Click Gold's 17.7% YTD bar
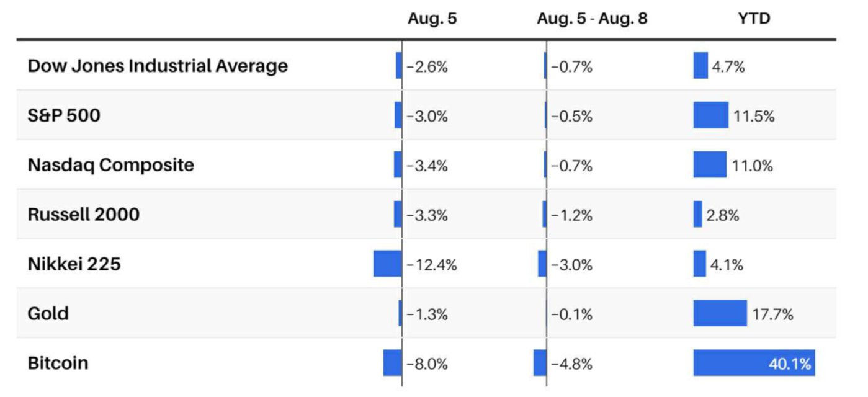This screenshot has height=397, width=868. [720, 313]
